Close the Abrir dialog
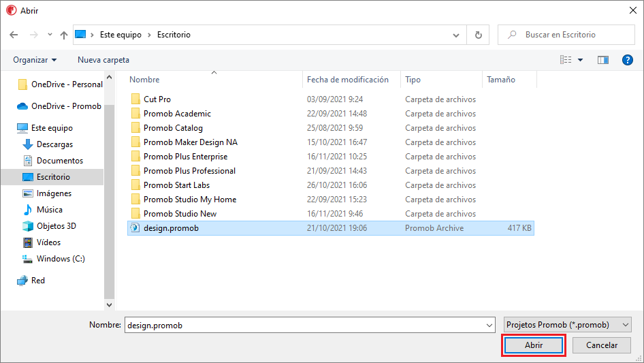Screen dimensions: 644x363 (633, 10)
